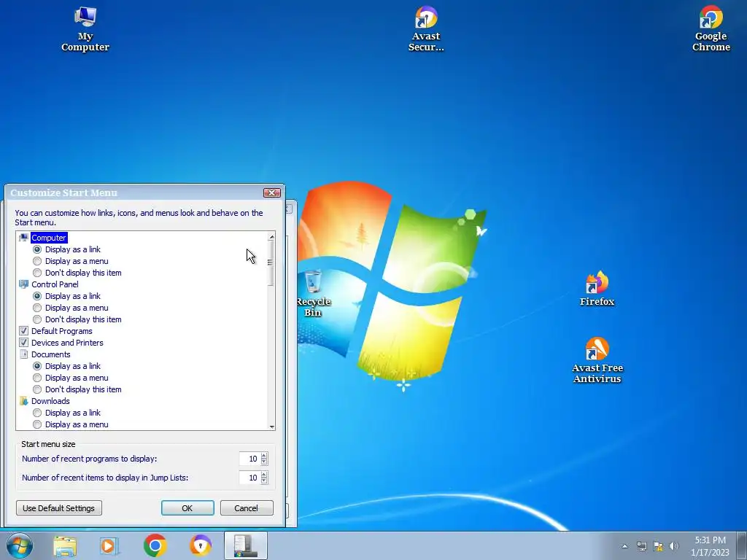Image resolution: width=747 pixels, height=560 pixels.
Task: Open the Windows Start orb
Action: pyautogui.click(x=20, y=545)
